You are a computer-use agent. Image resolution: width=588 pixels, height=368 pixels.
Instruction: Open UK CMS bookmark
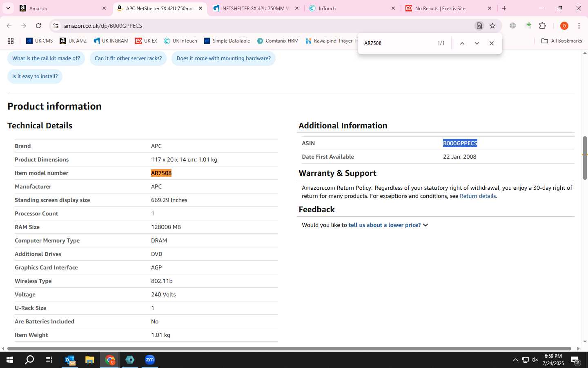coord(39,41)
